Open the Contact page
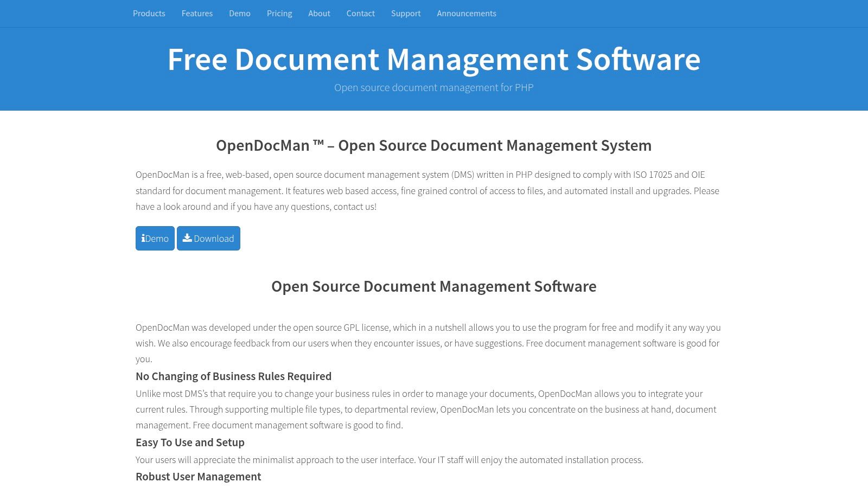This screenshot has height=488, width=868. [x=360, y=14]
